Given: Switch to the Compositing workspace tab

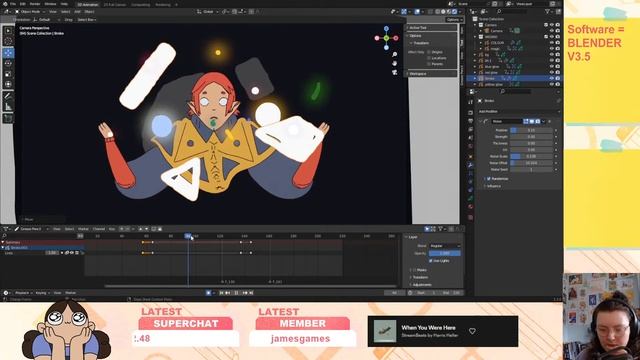Looking at the screenshot, I should 140,4.
